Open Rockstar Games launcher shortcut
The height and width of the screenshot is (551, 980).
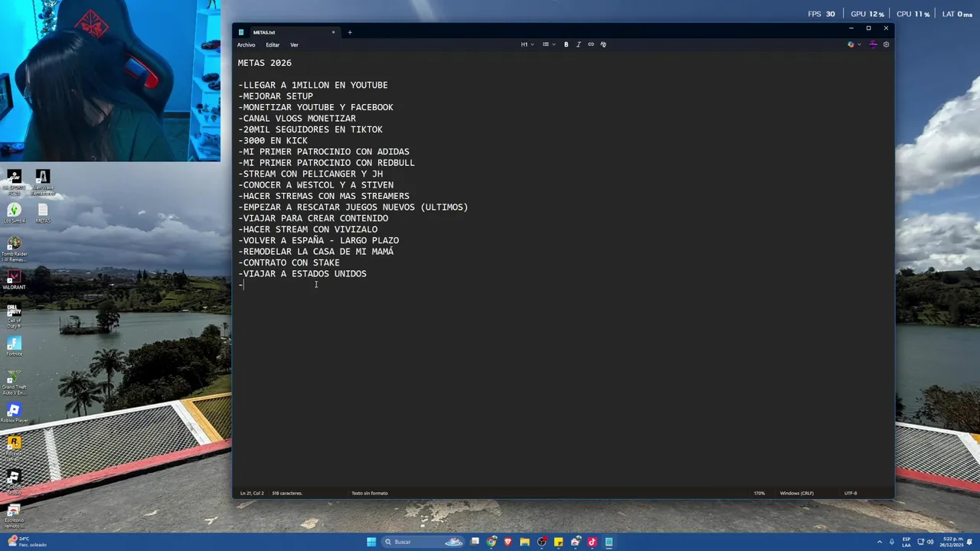(14, 448)
